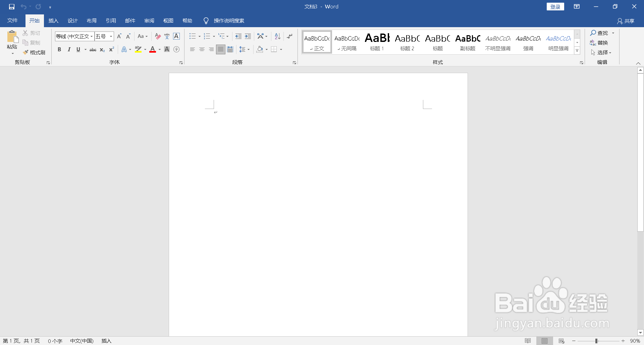Switch to the Insert (插入) tab
Viewport: 644px width, 345px height.
[53, 21]
